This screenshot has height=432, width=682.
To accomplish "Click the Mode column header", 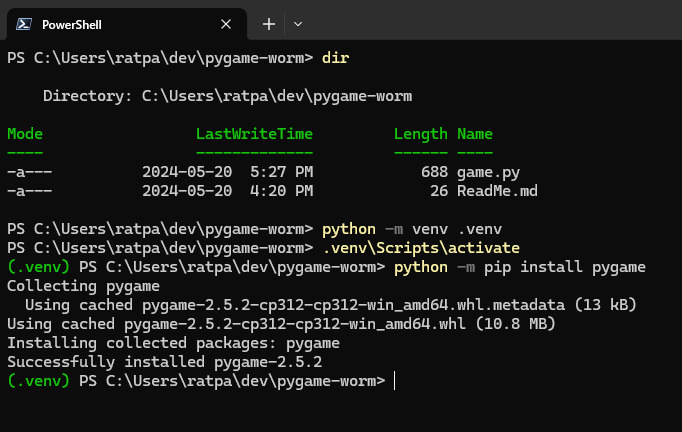I will tap(25, 134).
